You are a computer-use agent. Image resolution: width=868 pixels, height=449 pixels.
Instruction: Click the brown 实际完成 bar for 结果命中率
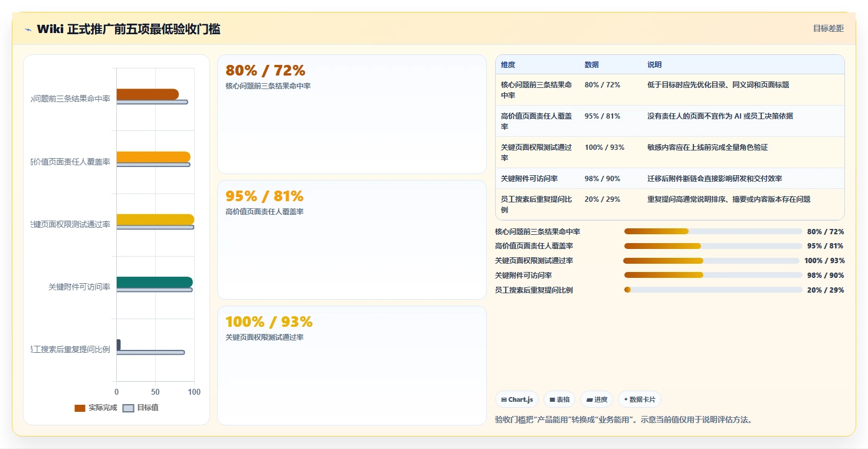coord(148,94)
